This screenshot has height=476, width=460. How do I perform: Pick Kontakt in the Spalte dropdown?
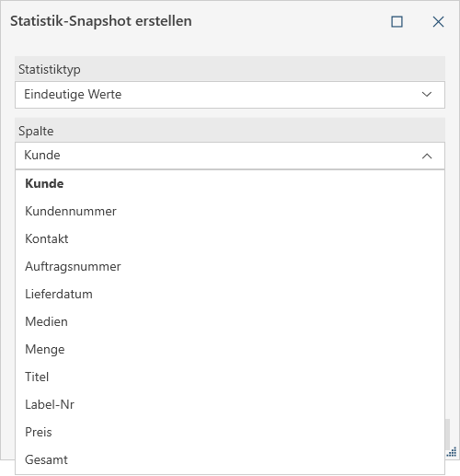coord(230,238)
